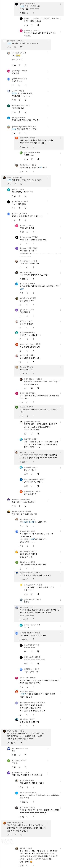Reply to the top comment with 208 likes

[33, 13]
